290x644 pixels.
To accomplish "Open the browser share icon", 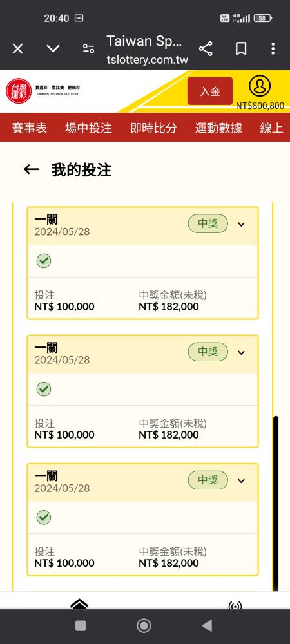I will point(206,50).
